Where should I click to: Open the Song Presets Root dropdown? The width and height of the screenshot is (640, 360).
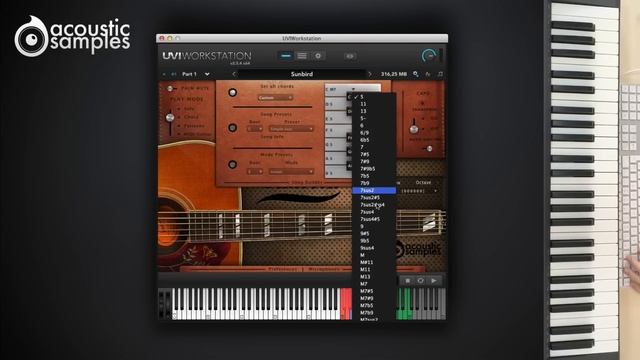coord(255,129)
